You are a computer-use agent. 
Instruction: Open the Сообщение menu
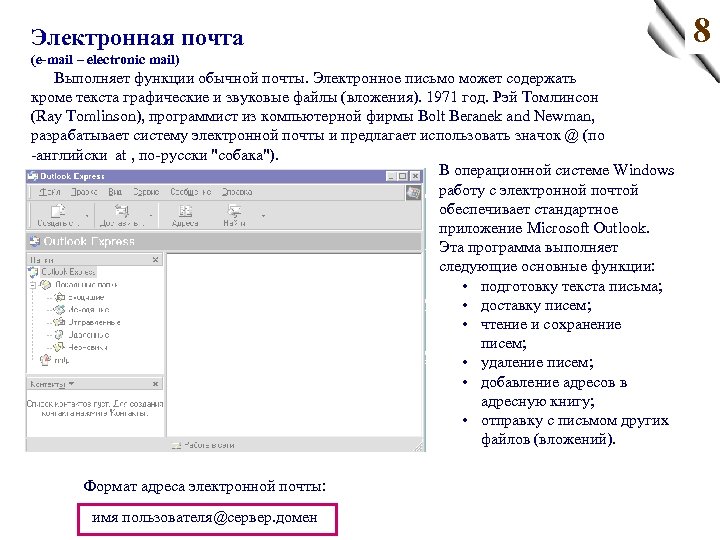coord(191,192)
